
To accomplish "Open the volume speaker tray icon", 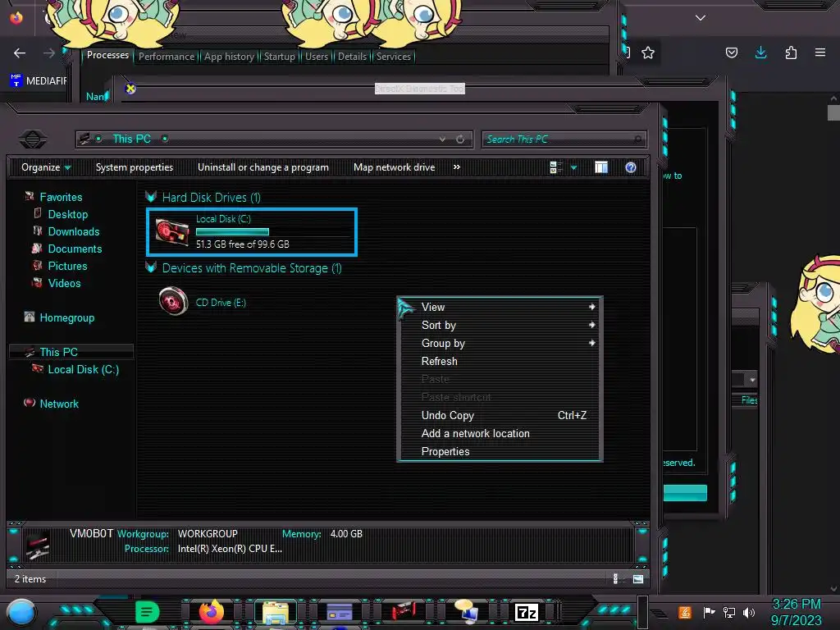I will (749, 612).
